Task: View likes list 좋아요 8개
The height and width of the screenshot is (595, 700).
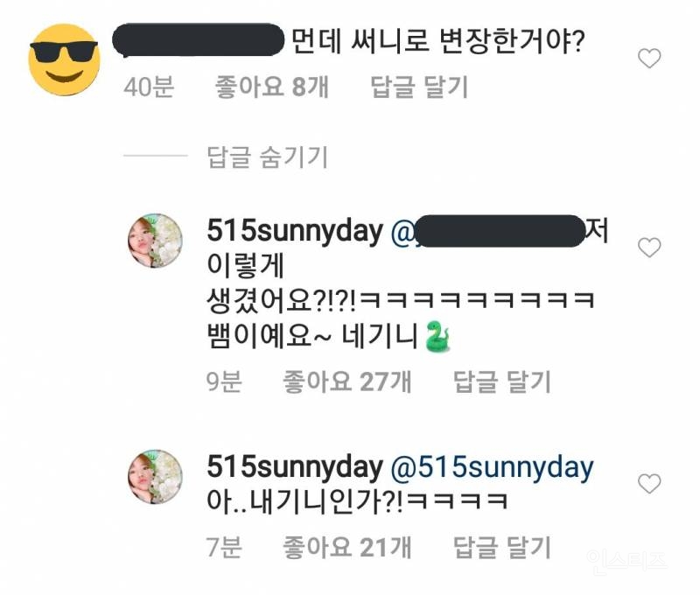Action: coord(272,87)
